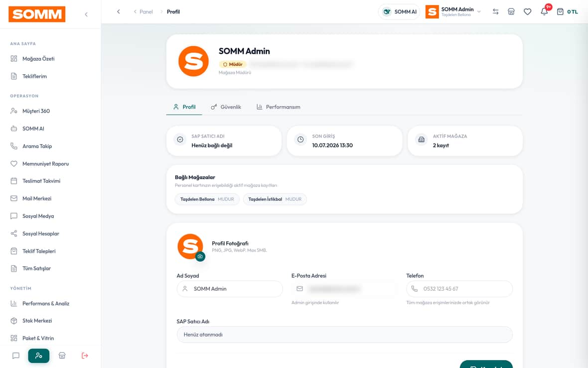
Task: Click the green save button at bottom
Action: [486, 364]
